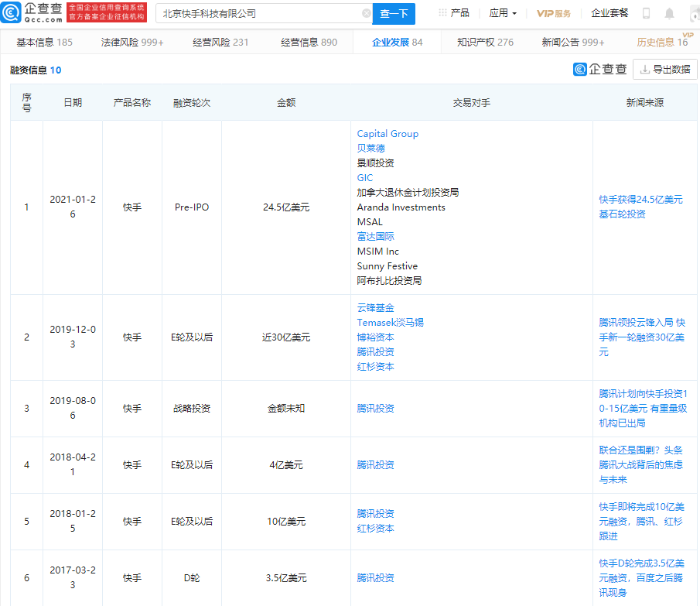The height and width of the screenshot is (606, 700).
Task: Click the Sunny Festive text
Action: pos(387,266)
